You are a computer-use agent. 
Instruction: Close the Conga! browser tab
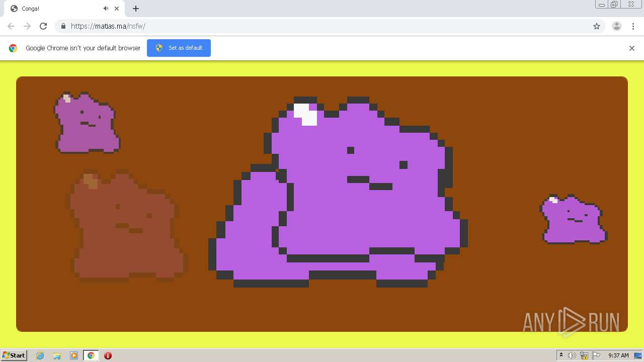tap(117, 9)
